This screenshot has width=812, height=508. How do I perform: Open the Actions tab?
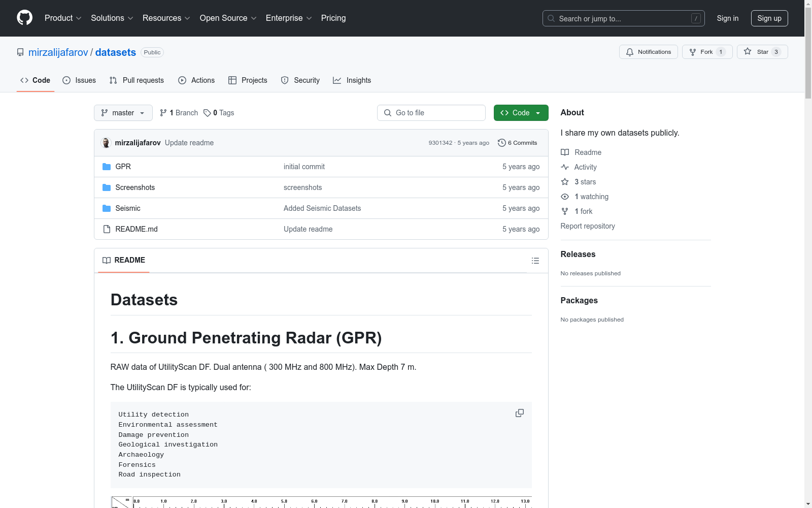196,80
